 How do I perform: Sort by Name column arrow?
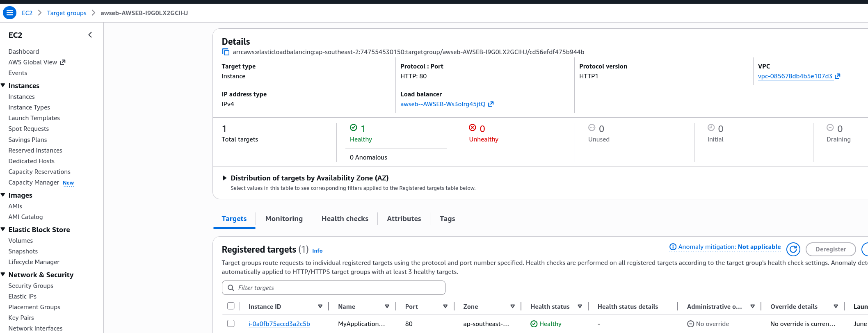(387, 306)
